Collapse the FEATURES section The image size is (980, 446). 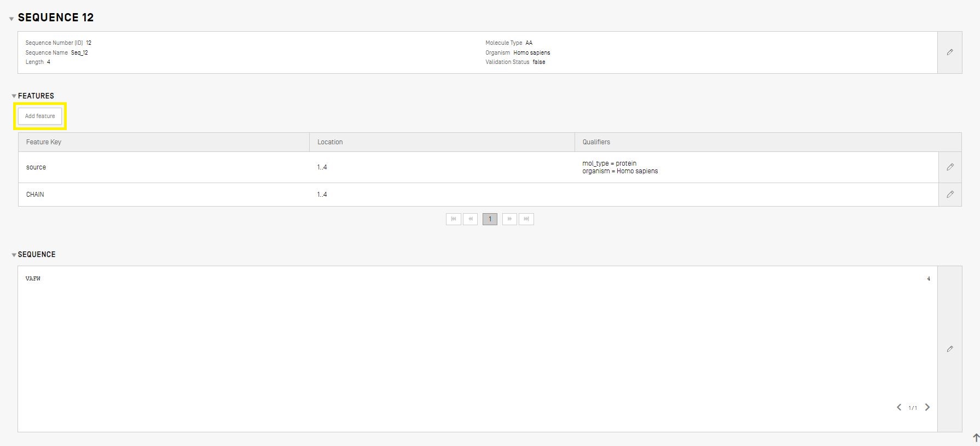[x=14, y=96]
